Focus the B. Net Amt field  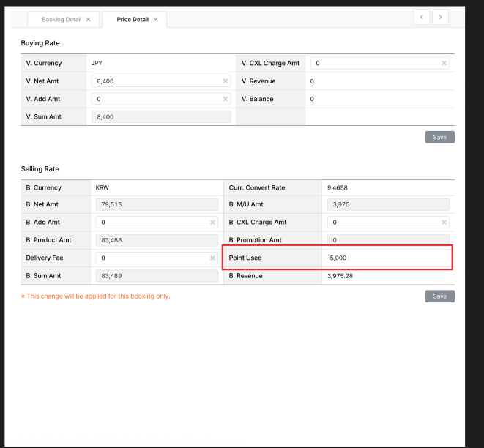157,204
